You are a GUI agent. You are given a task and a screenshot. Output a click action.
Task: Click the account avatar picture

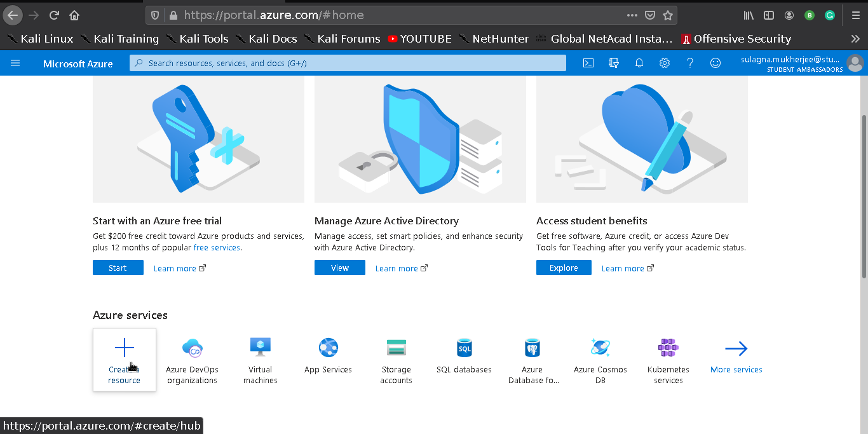coord(855,63)
